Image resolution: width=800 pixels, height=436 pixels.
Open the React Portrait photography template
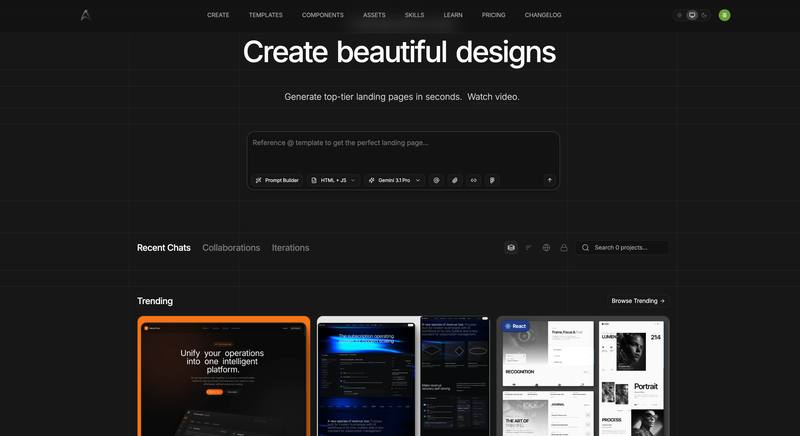[x=583, y=376]
